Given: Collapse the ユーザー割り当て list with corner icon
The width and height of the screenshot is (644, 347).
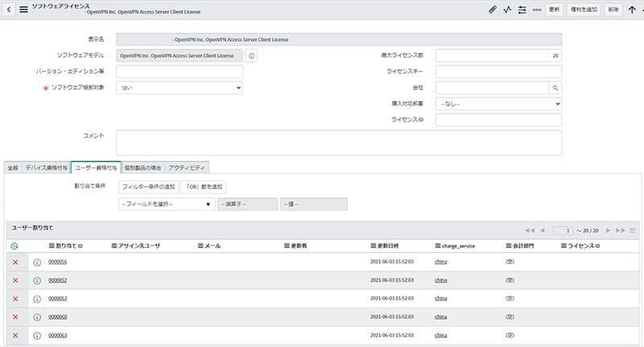Looking at the screenshot, I should tap(633, 230).
